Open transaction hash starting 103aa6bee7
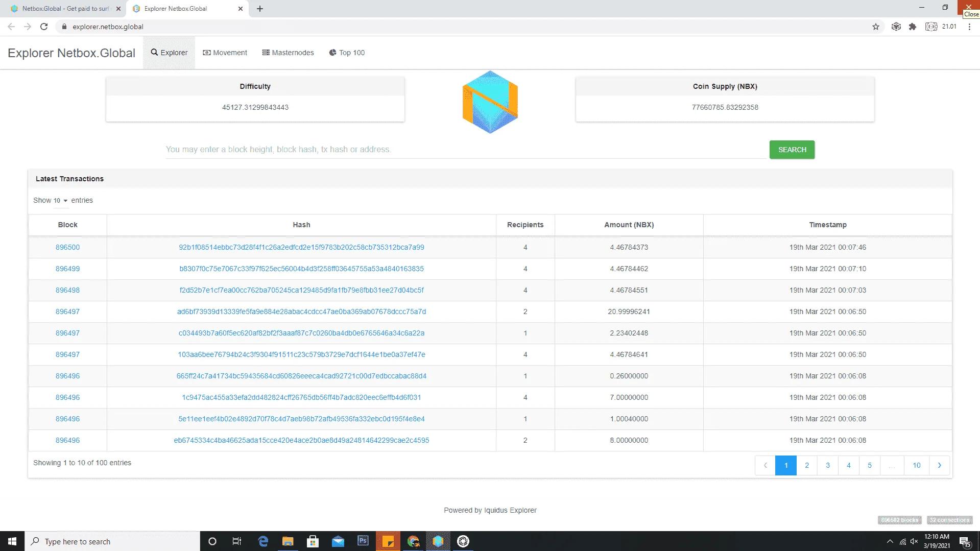 [301, 354]
